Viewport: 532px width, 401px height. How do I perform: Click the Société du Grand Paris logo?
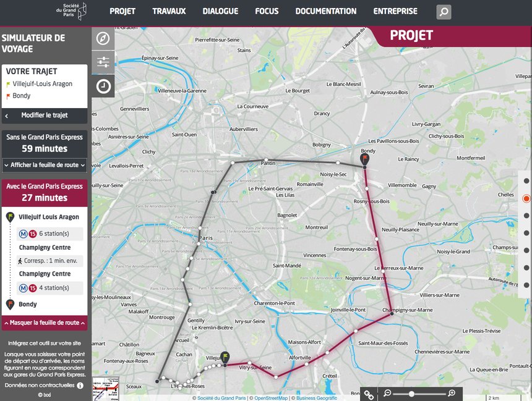(x=71, y=11)
